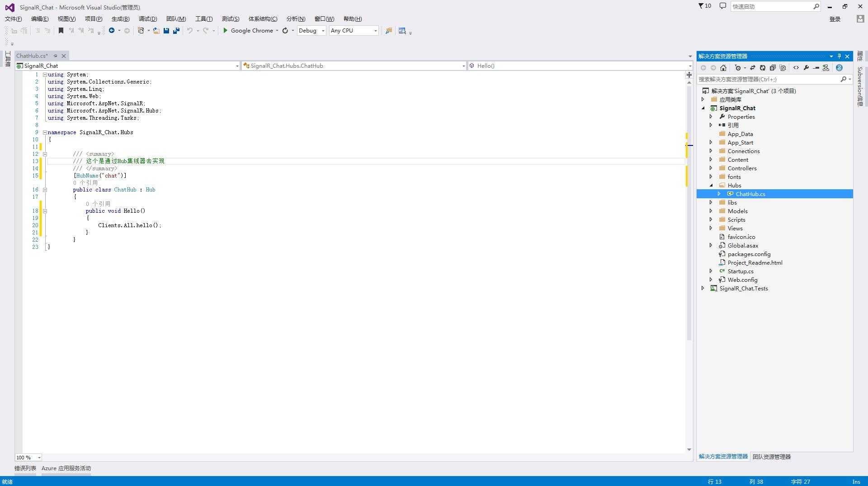Open the 工具箱 side tab on left edge

[x=8, y=59]
